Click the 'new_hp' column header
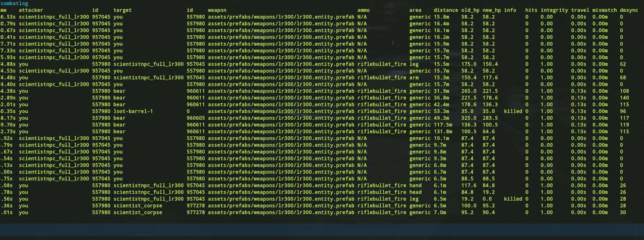The width and height of the screenshot is (644, 240). coord(491,10)
